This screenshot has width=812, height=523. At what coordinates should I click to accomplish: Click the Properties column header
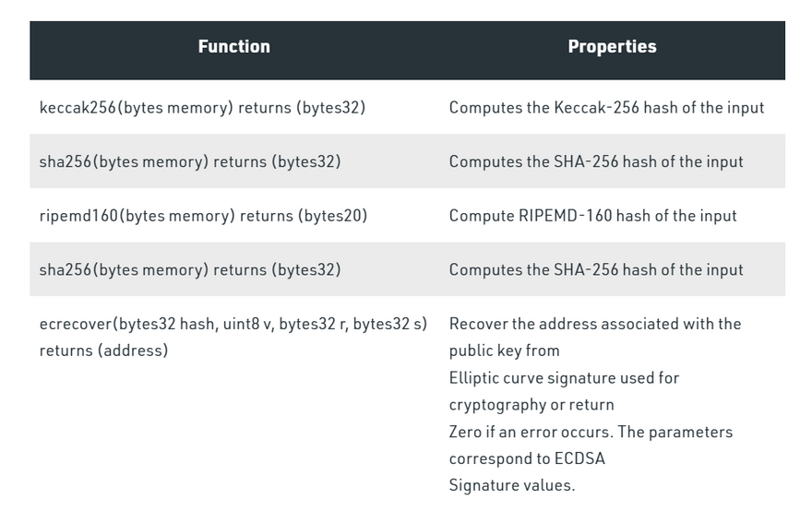click(612, 47)
